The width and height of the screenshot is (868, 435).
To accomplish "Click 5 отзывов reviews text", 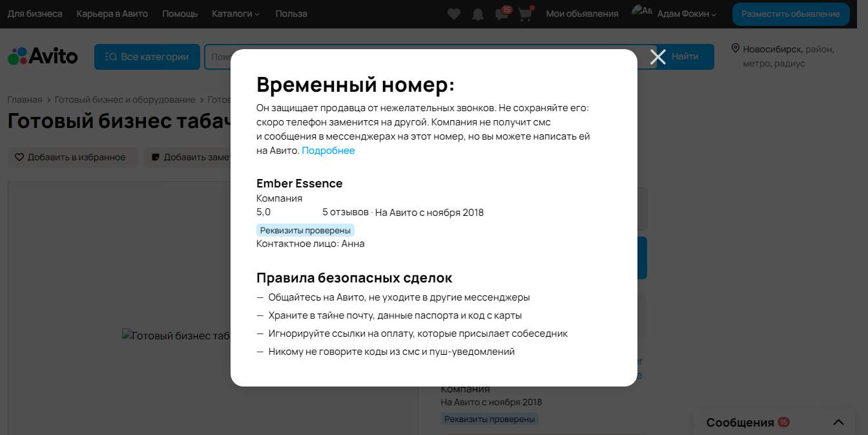I will point(346,213).
